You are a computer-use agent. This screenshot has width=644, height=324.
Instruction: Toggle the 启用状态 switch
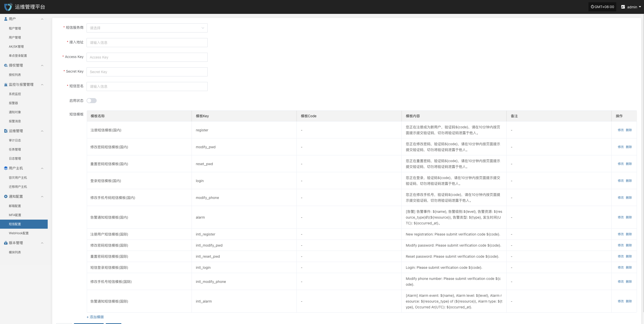click(92, 101)
